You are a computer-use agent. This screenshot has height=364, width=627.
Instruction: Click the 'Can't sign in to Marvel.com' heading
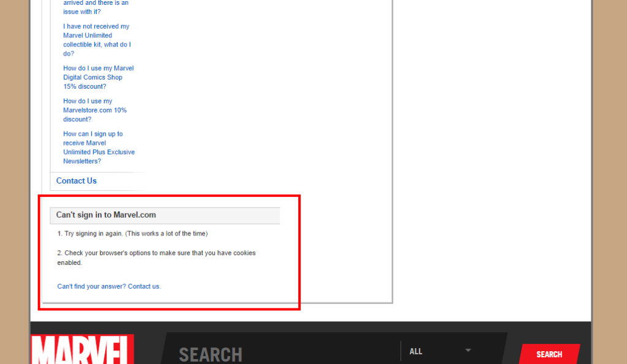pyautogui.click(x=106, y=215)
